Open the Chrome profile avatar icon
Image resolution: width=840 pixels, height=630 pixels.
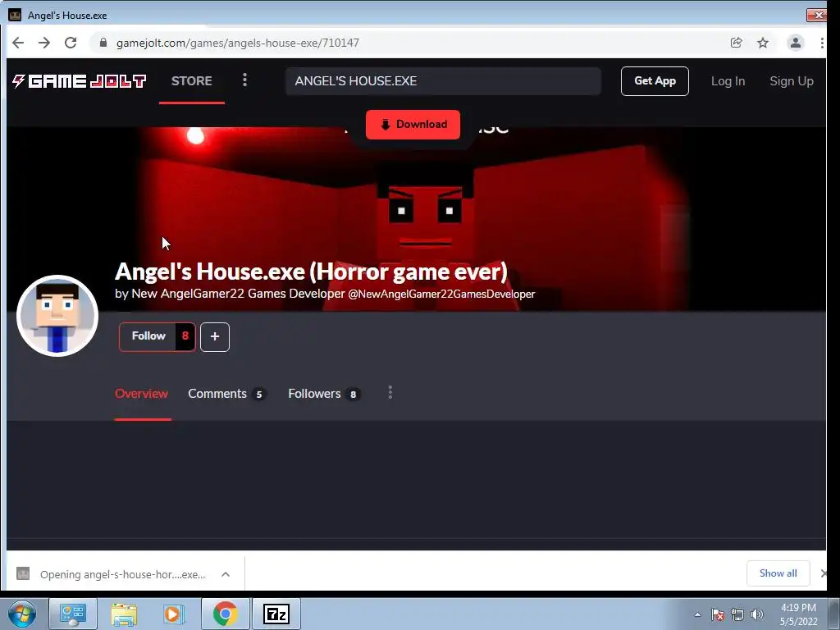click(796, 43)
